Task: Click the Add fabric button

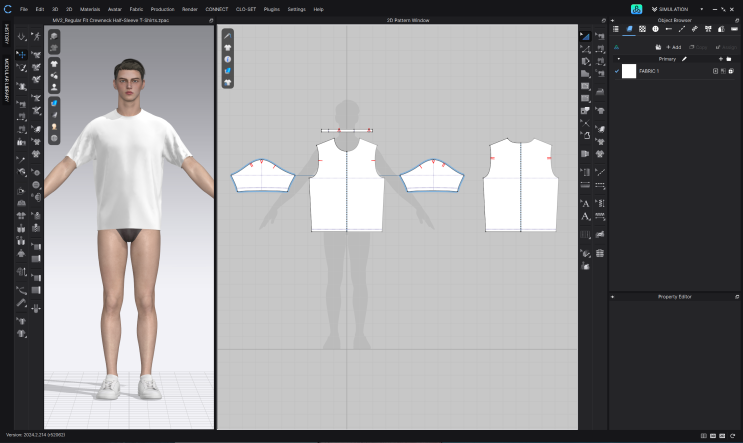Action: 673,47
